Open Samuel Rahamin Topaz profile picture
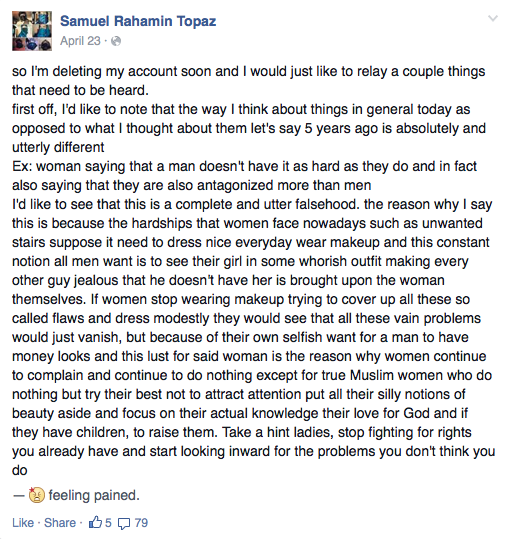This screenshot has width=508, height=539. [x=32, y=31]
